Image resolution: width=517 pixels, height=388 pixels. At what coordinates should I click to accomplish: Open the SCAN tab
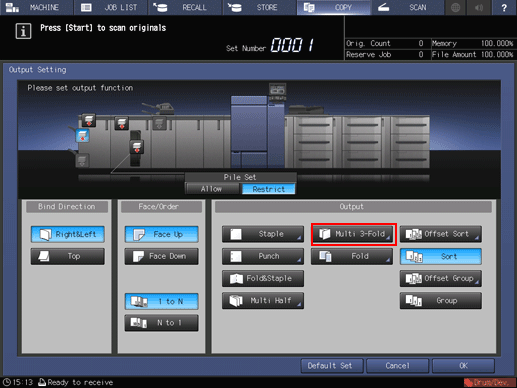tap(408, 7)
